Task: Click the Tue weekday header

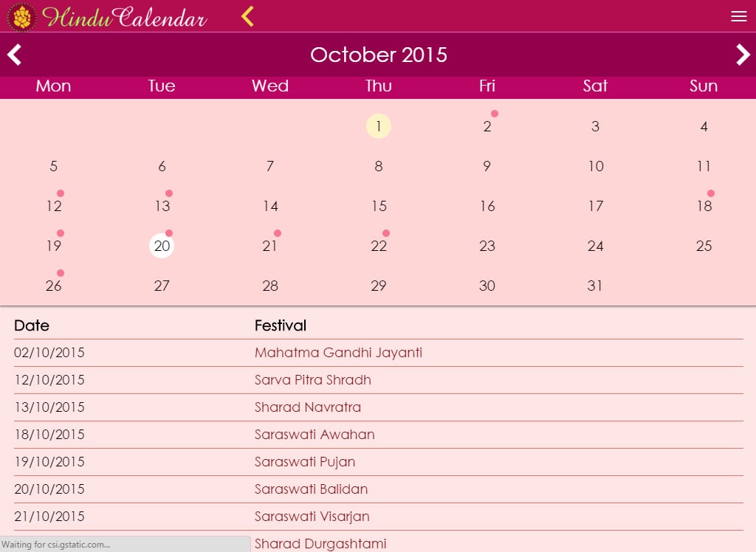Action: tap(162, 86)
